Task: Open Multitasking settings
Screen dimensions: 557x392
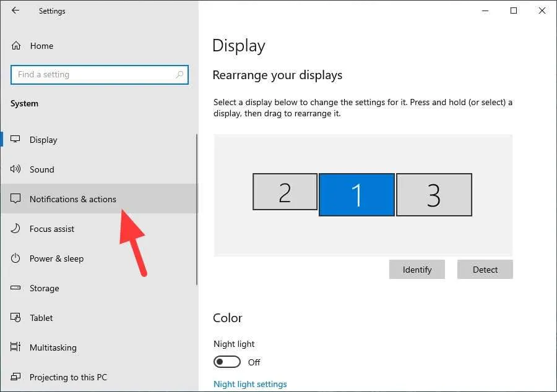Action: click(x=99, y=347)
